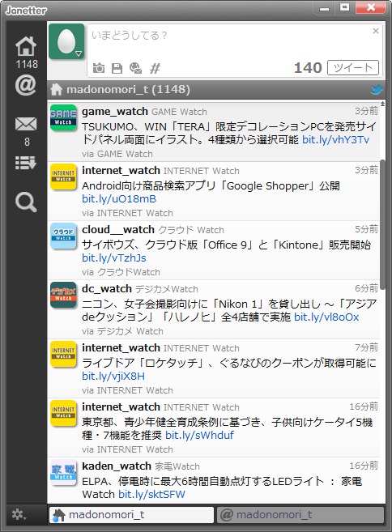Image resolution: width=392 pixels, height=532 pixels.
Task: Open link bit.ly/vjiX8H
Action: click(113, 376)
